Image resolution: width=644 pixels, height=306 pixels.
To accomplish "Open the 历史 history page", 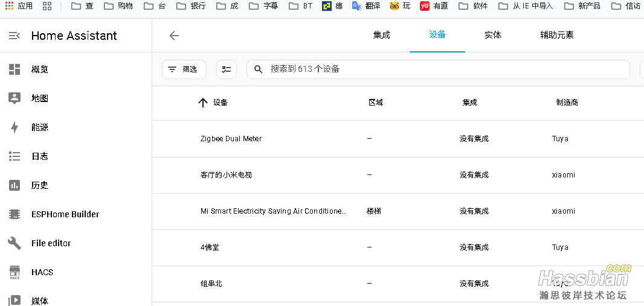I will click(x=76, y=185).
